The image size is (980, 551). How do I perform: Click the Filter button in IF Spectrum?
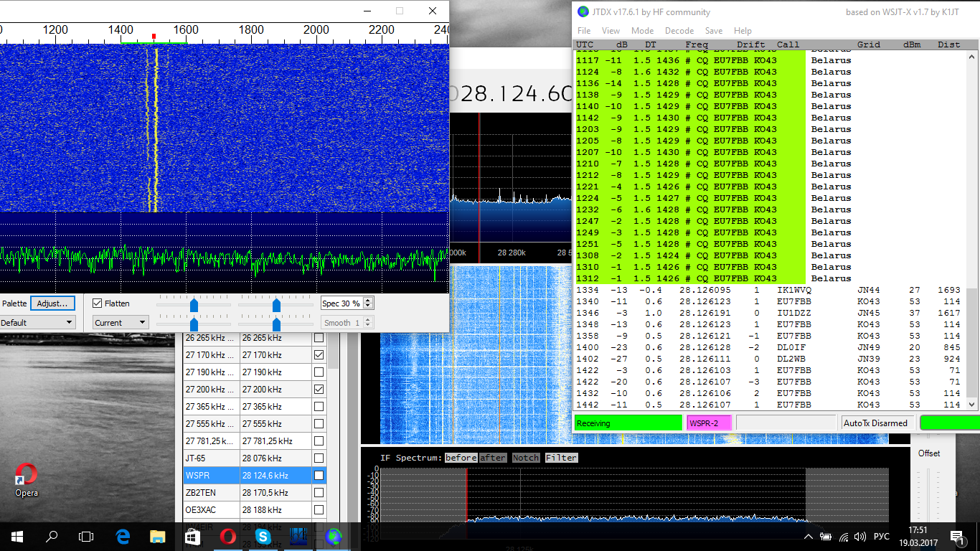(561, 458)
